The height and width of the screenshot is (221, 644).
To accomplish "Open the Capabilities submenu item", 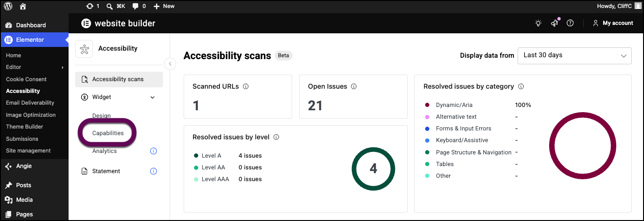I will tap(108, 133).
